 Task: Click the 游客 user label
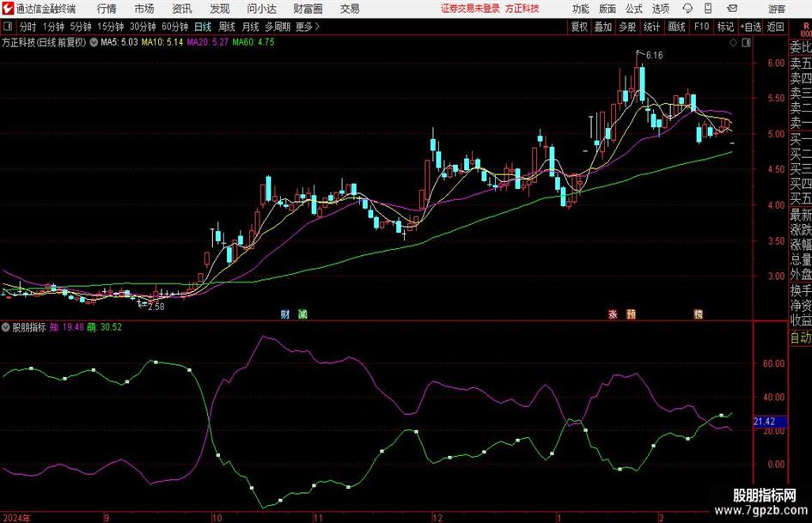[777, 9]
